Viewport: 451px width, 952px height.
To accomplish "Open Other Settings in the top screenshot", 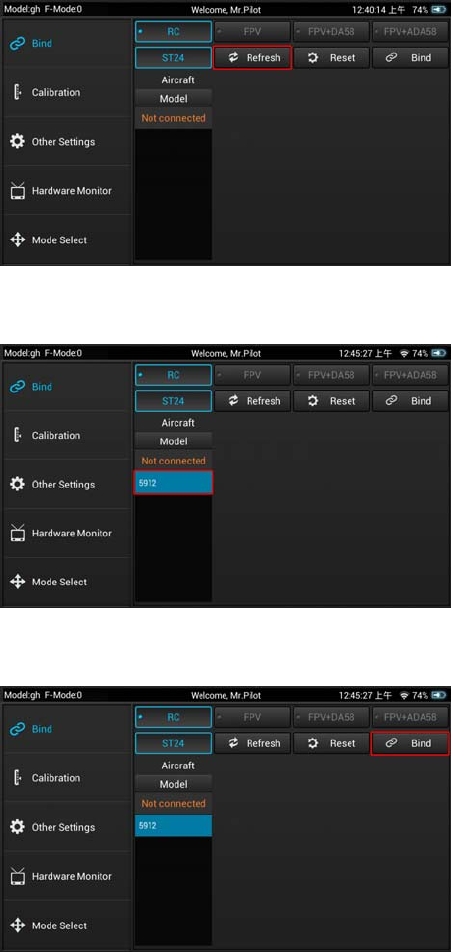I will [66, 141].
